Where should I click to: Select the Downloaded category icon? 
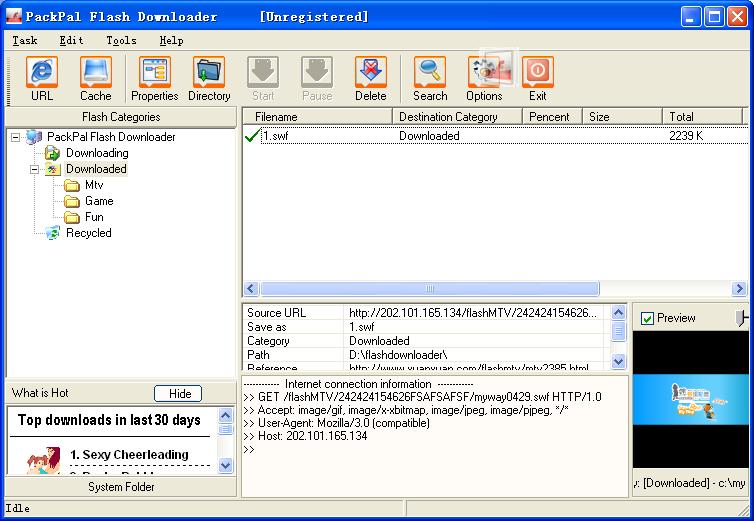(52, 169)
